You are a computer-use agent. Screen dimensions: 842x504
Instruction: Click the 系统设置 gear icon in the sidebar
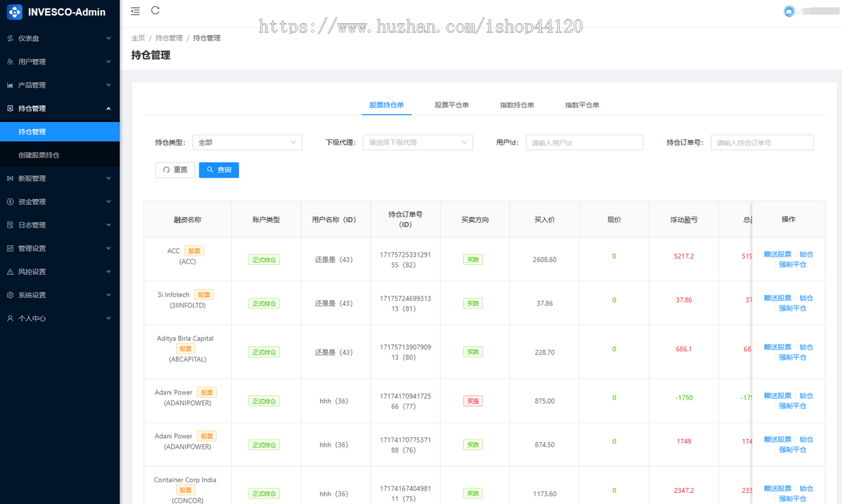(10, 295)
